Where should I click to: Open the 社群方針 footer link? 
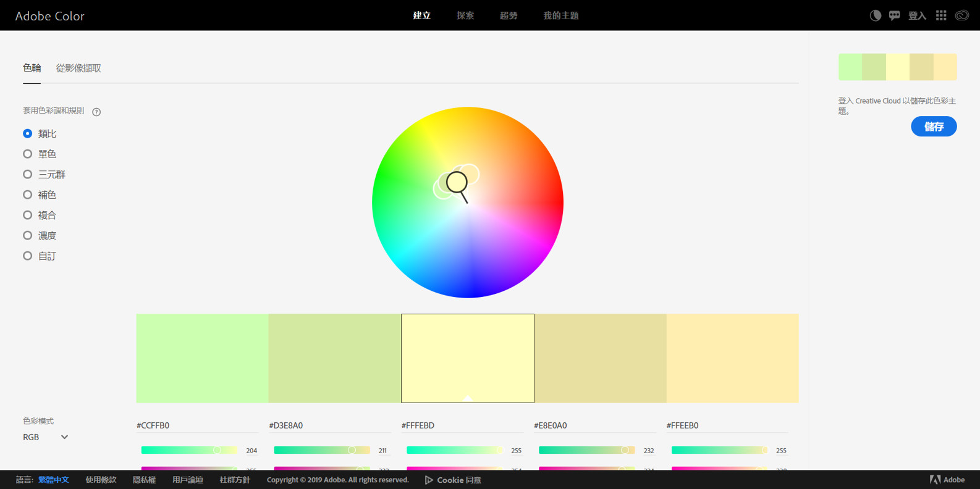[x=235, y=480]
